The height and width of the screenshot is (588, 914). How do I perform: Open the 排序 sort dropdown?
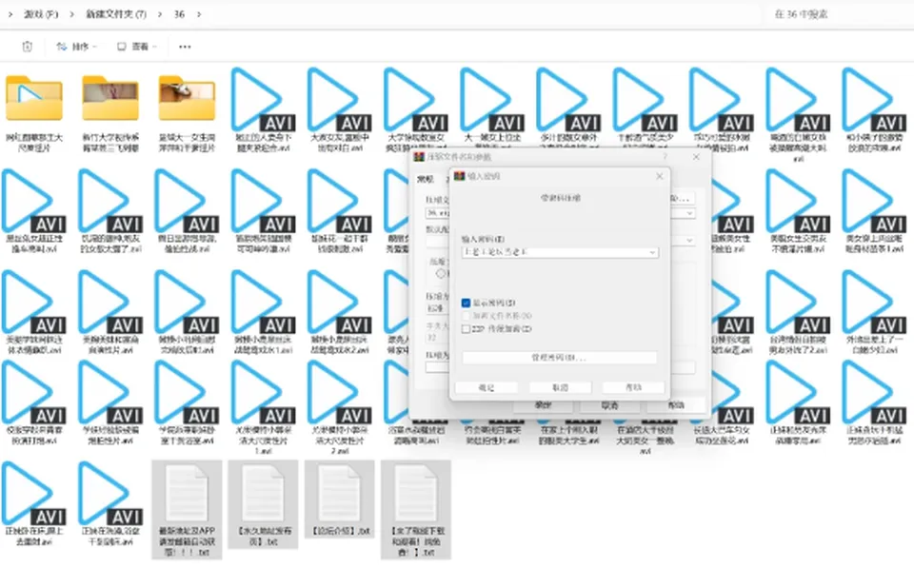click(x=76, y=47)
